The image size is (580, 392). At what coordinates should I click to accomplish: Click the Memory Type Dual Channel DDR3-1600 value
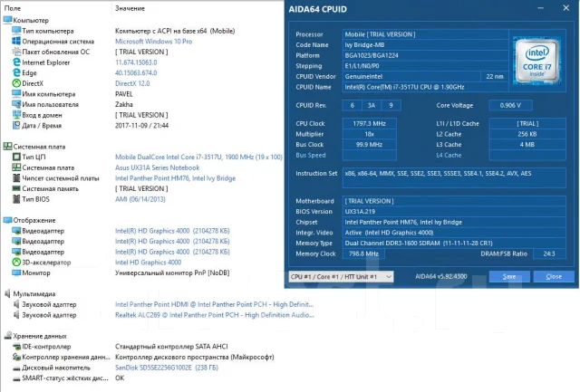pos(454,244)
